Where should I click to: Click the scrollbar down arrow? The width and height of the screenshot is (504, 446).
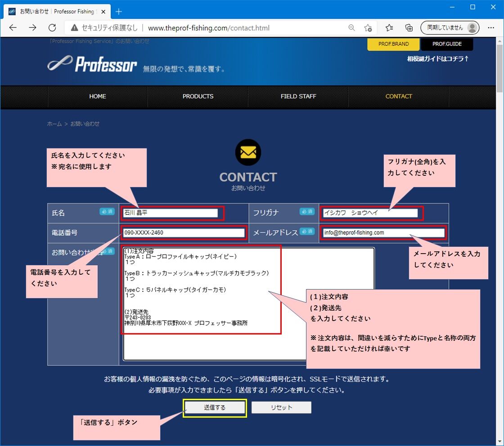499,442
